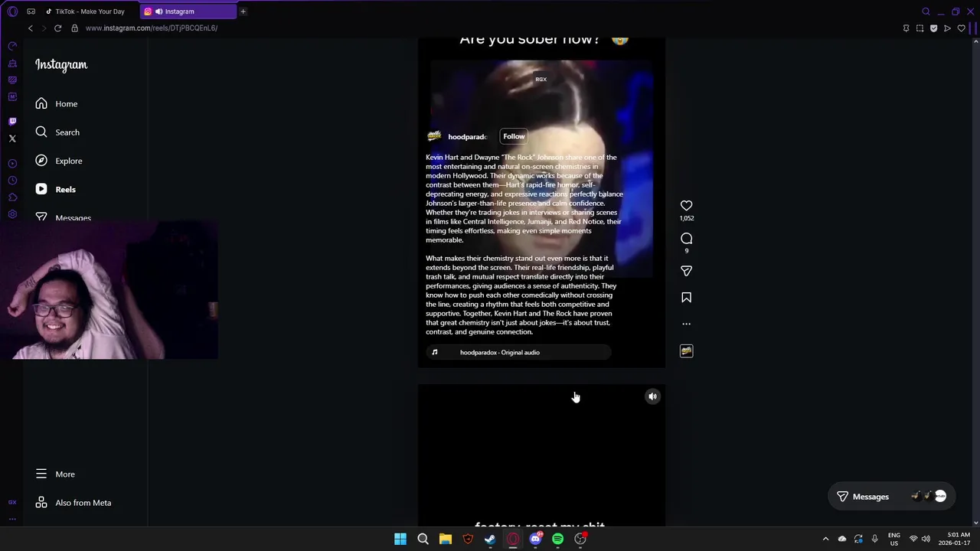Reload the Instagram page

click(x=57, y=28)
